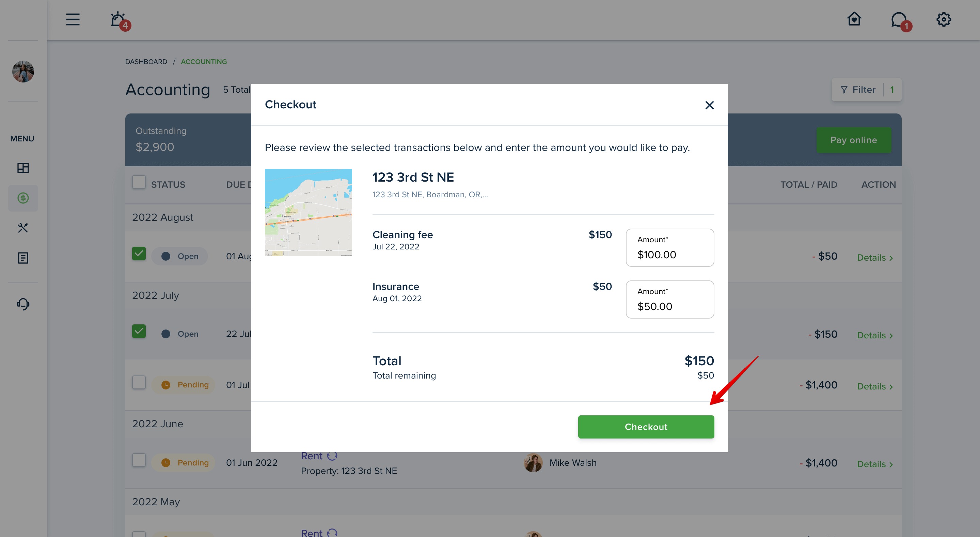The image size is (980, 537).
Task: Check the 01 Jul Pending transaction
Action: 139,383
